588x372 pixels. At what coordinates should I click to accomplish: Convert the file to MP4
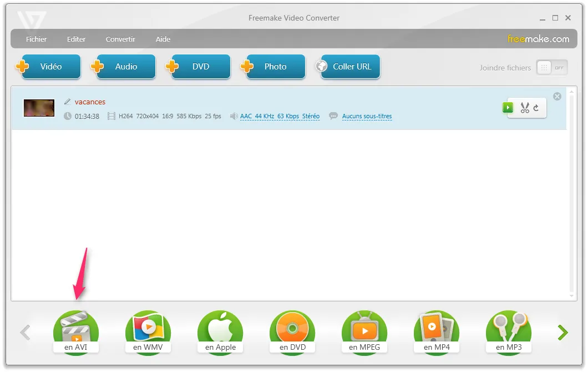click(437, 332)
